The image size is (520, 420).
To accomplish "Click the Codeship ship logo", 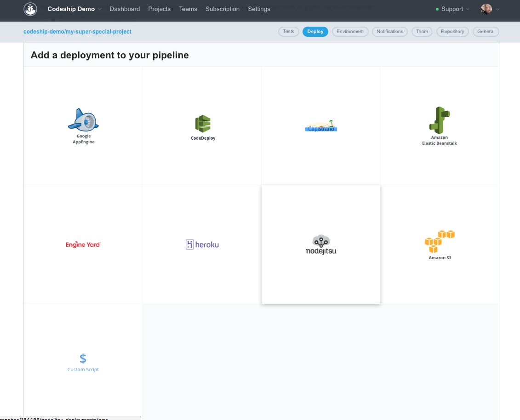I will point(30,9).
